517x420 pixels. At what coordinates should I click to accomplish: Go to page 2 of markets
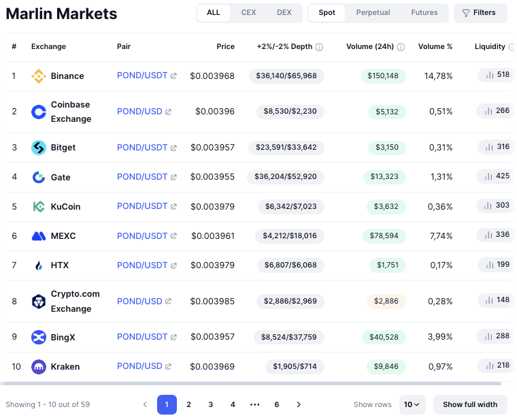coord(189,404)
